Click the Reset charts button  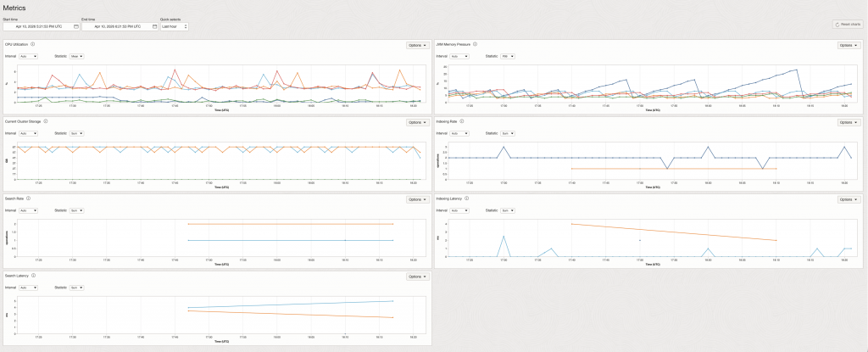point(848,25)
